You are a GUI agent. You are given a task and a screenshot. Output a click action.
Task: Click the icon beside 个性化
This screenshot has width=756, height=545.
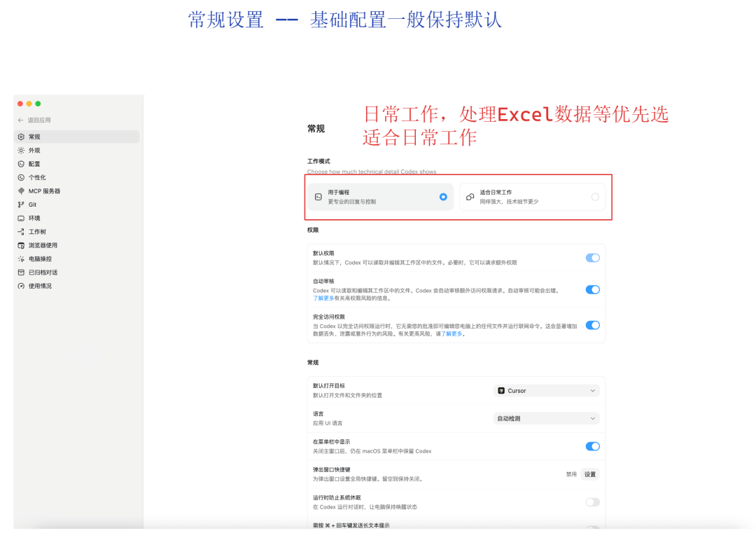(x=21, y=177)
